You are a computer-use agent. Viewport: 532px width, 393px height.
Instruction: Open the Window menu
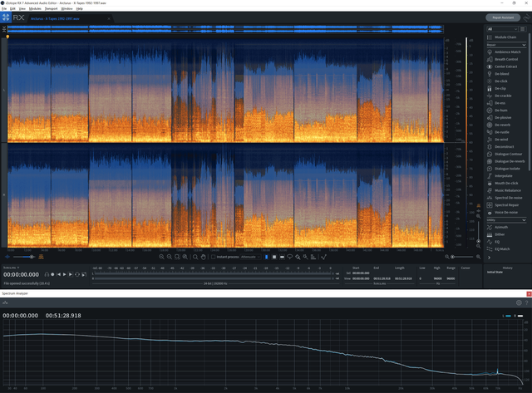(x=66, y=8)
